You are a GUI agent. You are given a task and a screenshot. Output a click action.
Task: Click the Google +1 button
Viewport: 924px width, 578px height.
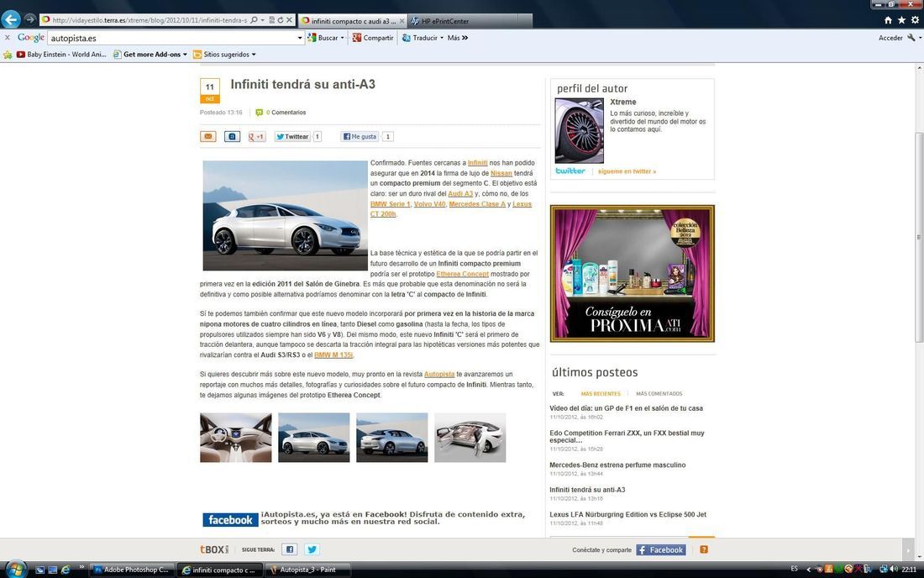point(256,137)
